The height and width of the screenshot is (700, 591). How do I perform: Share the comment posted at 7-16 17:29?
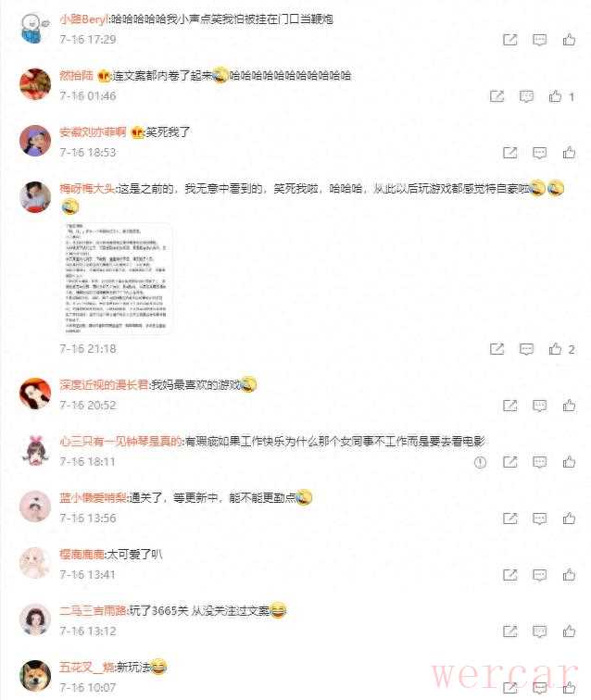coord(509,40)
